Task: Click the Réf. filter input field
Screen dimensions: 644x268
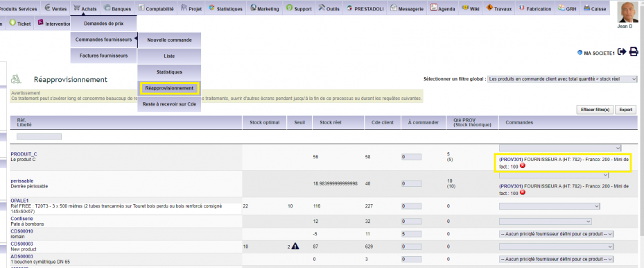Action: tap(39, 137)
